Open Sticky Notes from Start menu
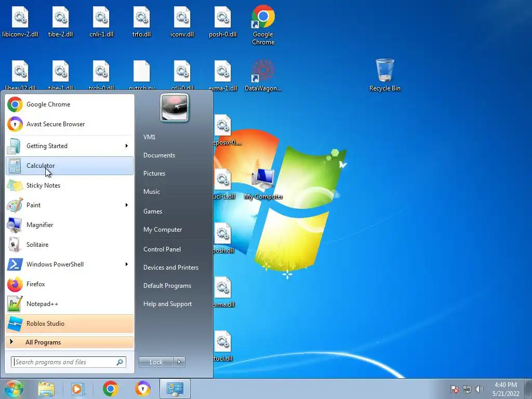This screenshot has width=532, height=399. point(70,185)
